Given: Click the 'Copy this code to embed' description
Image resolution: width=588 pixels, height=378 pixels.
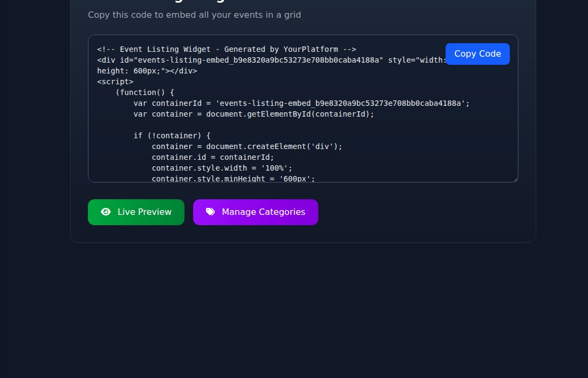Looking at the screenshot, I should pos(194,15).
